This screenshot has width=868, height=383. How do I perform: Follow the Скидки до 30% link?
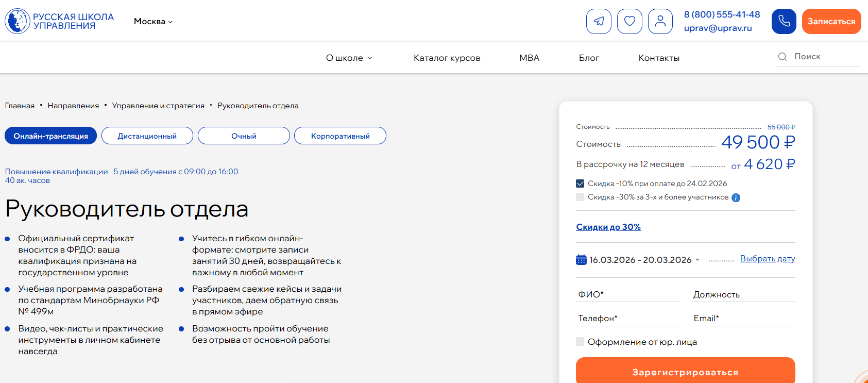tap(608, 227)
